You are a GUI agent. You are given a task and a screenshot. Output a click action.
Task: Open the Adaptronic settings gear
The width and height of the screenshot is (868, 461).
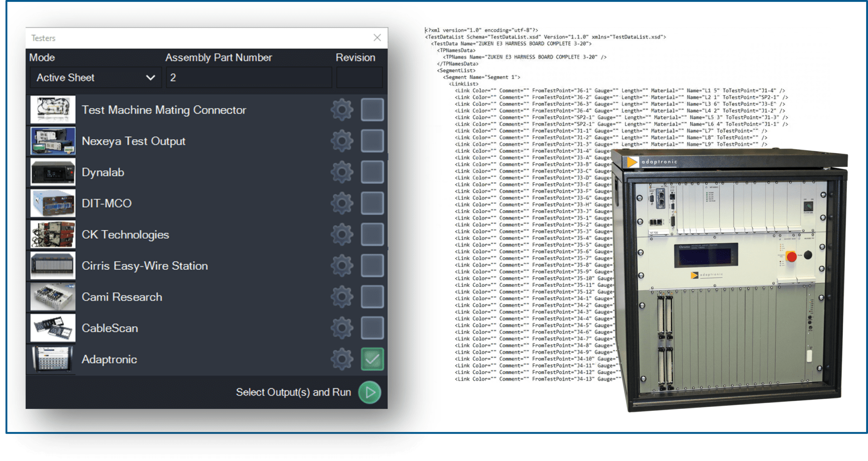pos(342,359)
